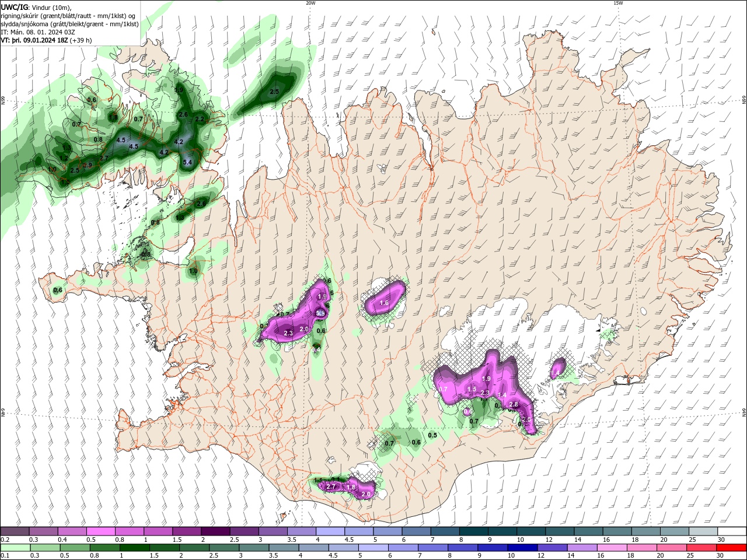Click the bright red swatch ending the lower scale
The width and height of the screenshot is (747, 560).
coord(732,548)
